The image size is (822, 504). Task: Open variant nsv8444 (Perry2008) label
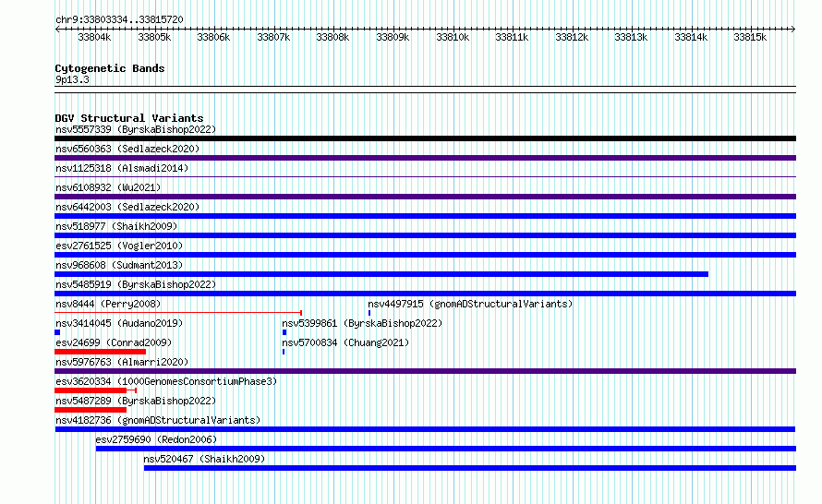[x=108, y=304]
